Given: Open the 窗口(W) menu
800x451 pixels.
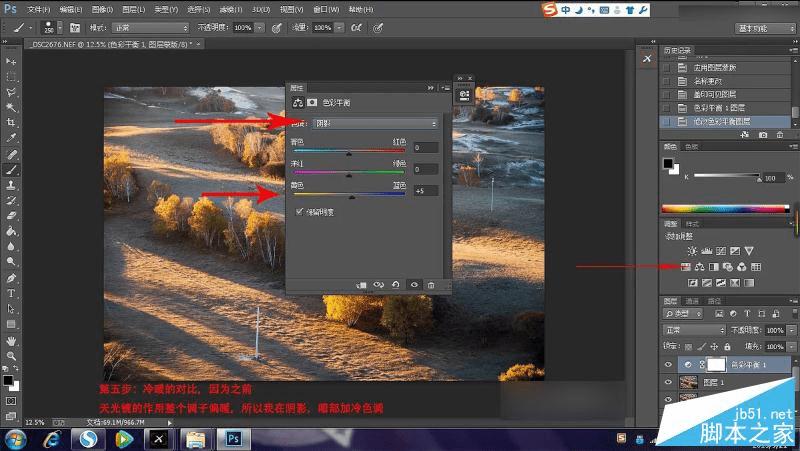Looking at the screenshot, I should pos(326,10).
